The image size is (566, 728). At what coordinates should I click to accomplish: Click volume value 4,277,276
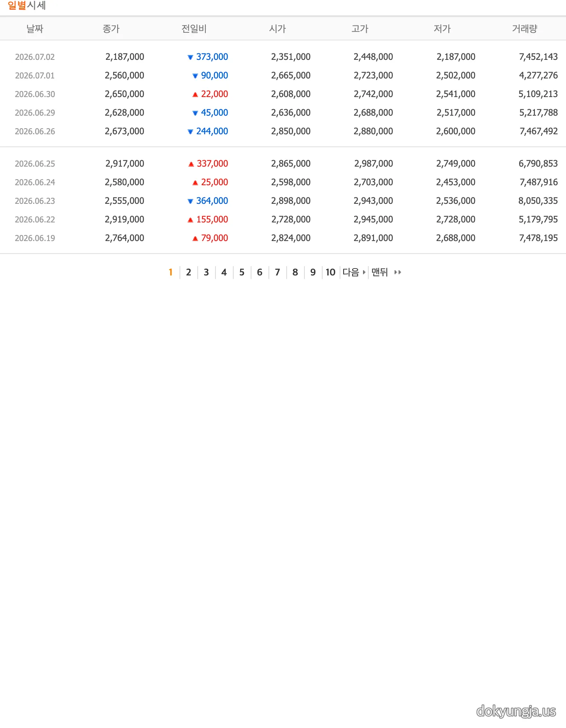pos(538,76)
